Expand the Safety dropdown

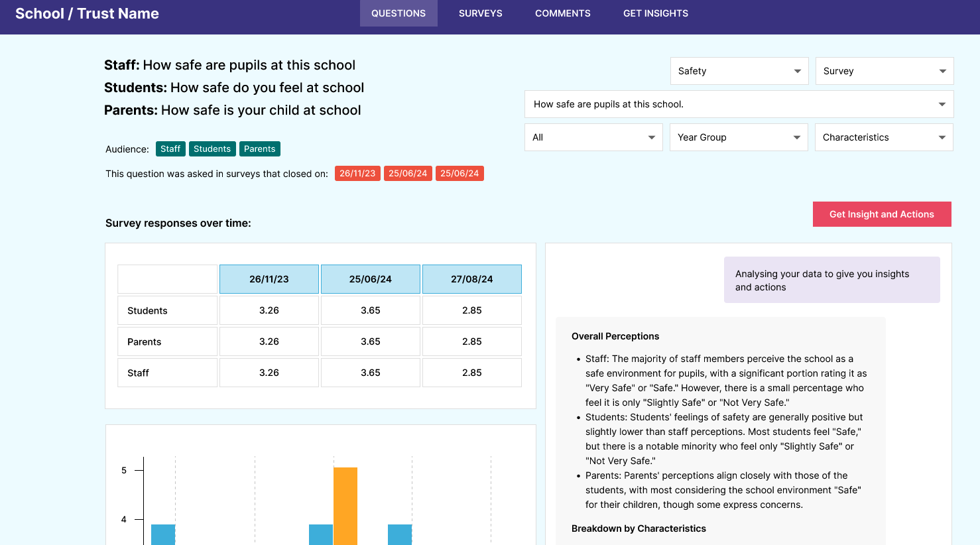pos(739,71)
